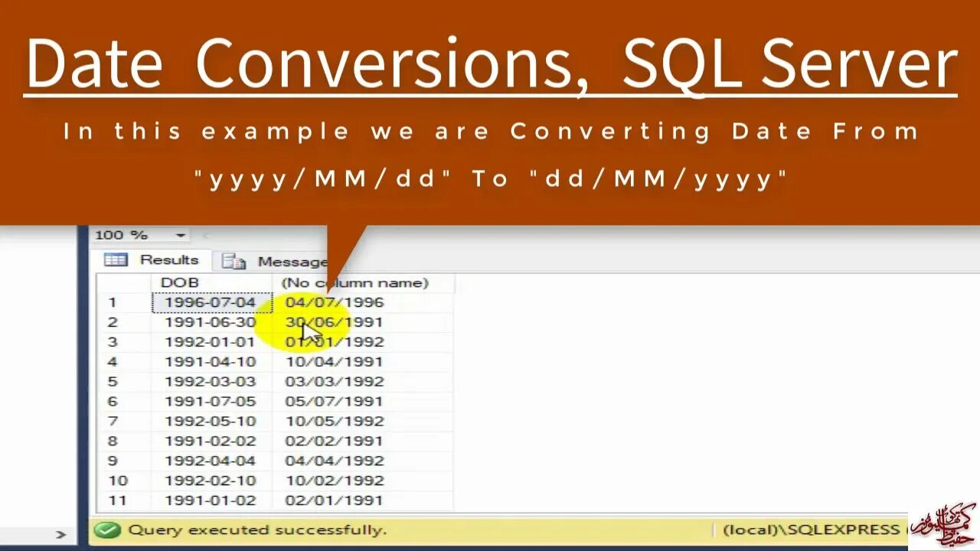Select DOB cell 1991-07-05
The height and width of the screenshot is (551, 980).
(211, 402)
